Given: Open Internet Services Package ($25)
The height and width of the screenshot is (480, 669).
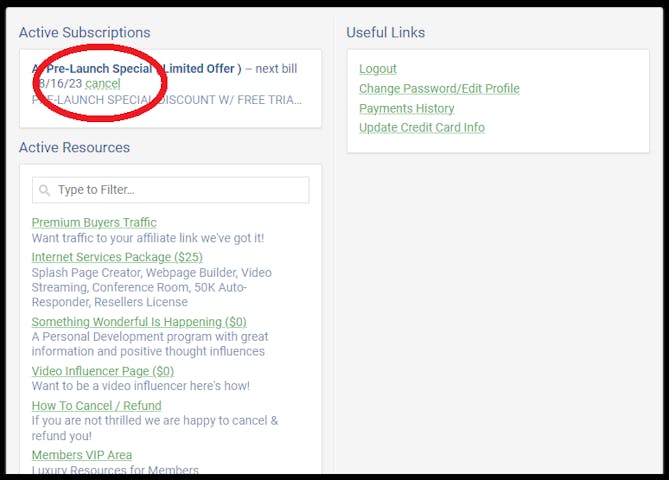Looking at the screenshot, I should [x=117, y=257].
